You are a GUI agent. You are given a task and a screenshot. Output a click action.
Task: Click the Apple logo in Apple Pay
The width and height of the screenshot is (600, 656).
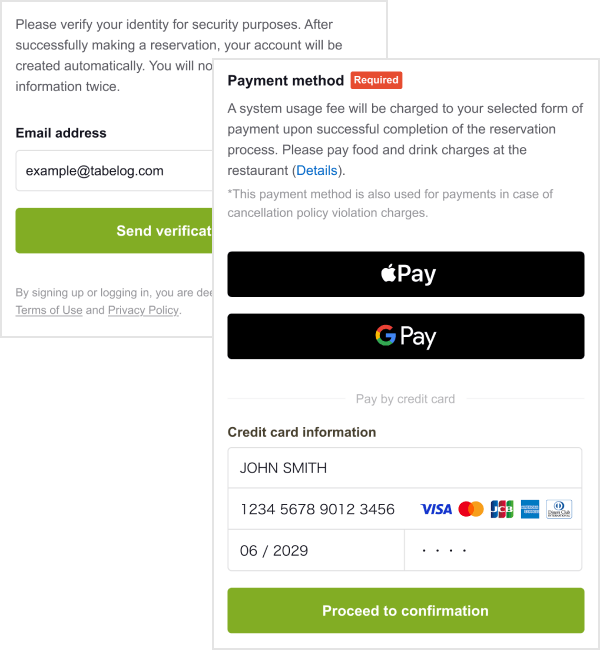tap(388, 273)
